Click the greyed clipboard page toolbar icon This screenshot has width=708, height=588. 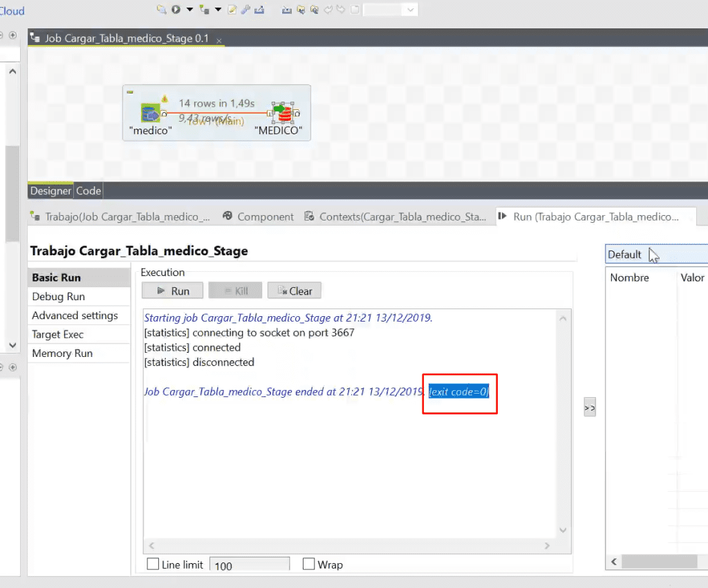[x=355, y=10]
